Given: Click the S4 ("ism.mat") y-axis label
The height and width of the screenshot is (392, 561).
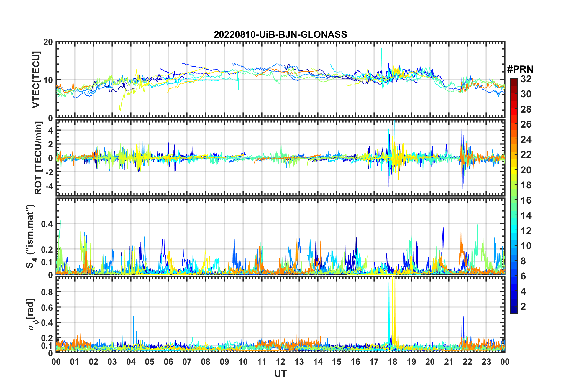Looking at the screenshot, I should tap(30, 236).
